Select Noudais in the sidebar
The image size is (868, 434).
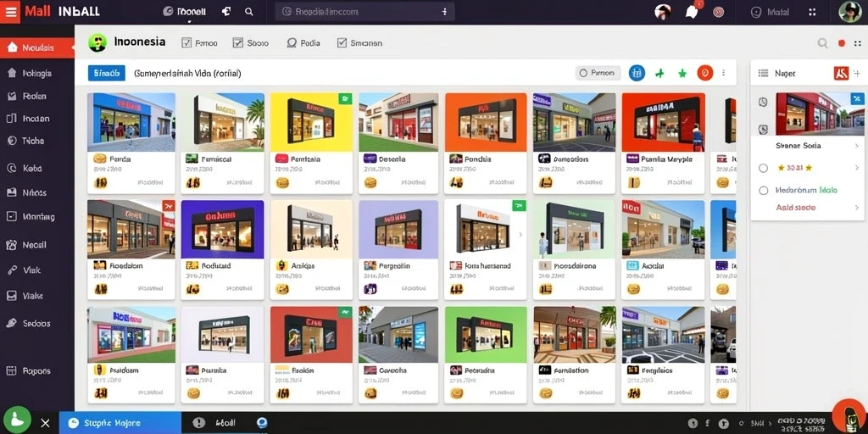click(x=37, y=47)
